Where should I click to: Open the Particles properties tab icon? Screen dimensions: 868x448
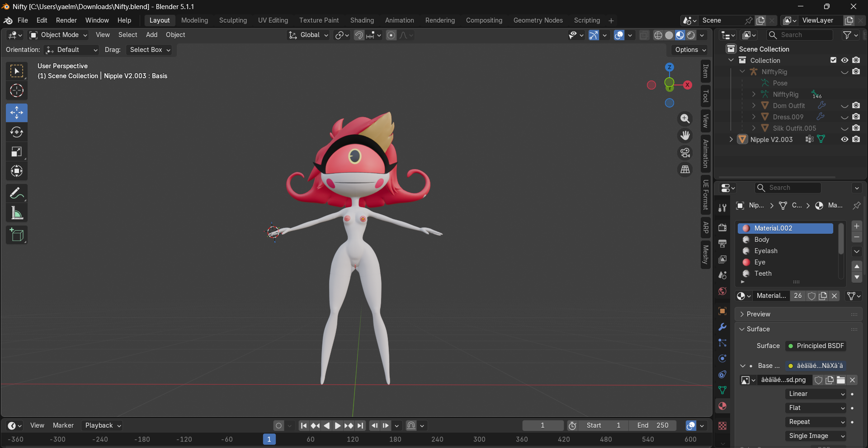click(722, 343)
